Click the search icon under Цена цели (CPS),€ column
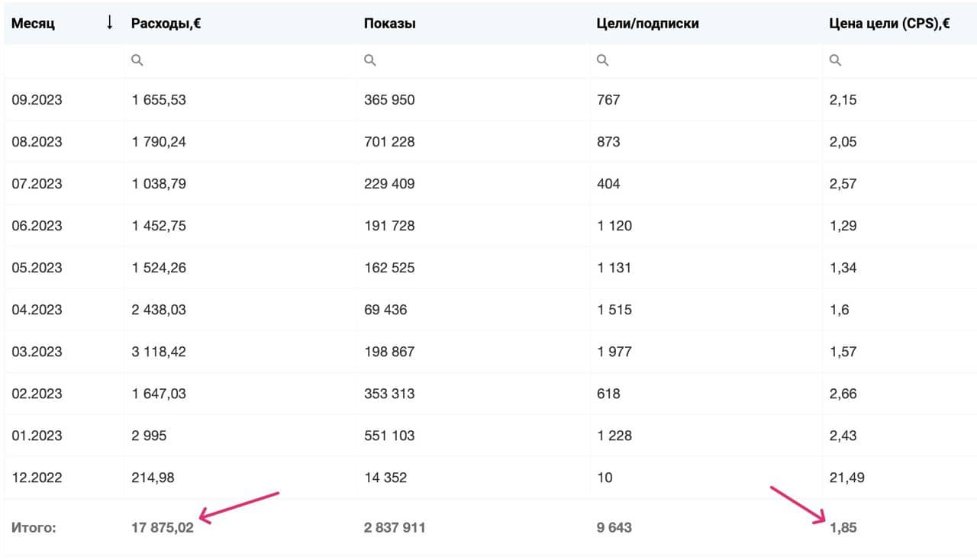The image size is (977, 560). click(x=835, y=60)
